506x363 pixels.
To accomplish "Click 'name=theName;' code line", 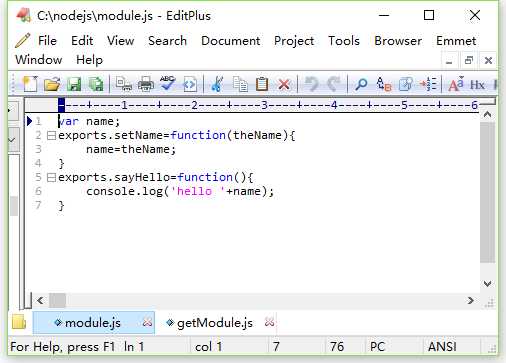I will coord(131,150).
